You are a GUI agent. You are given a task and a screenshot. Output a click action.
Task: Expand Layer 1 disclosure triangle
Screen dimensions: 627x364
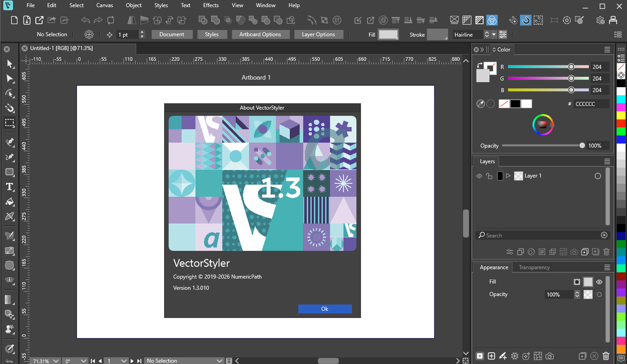coord(508,176)
